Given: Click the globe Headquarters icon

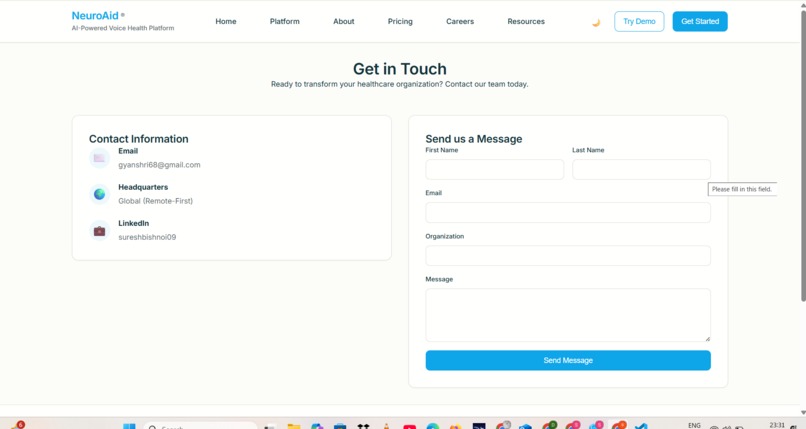Looking at the screenshot, I should tap(99, 194).
